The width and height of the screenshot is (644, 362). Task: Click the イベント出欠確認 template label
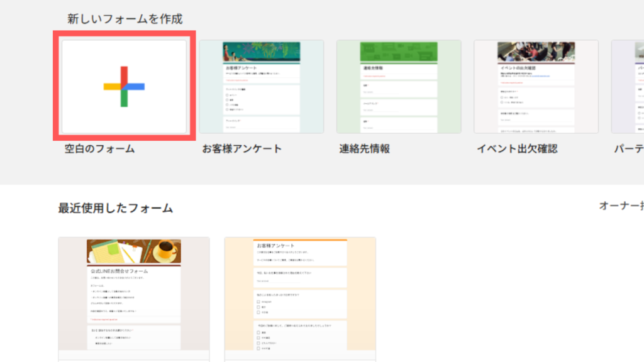[516, 149]
